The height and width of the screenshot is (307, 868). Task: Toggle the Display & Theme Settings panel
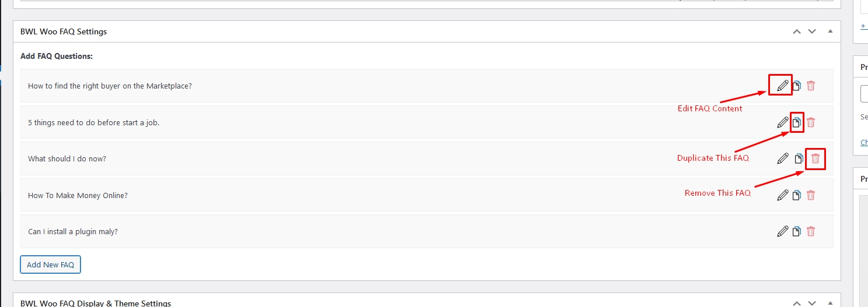click(830, 303)
